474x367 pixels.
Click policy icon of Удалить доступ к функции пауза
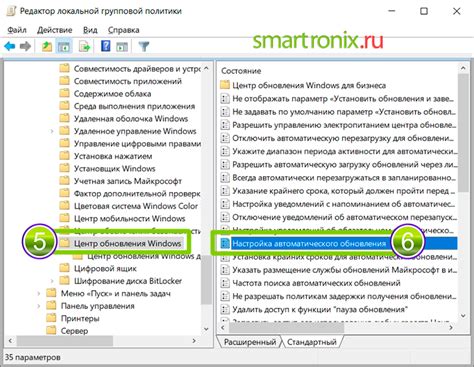pyautogui.click(x=225, y=309)
